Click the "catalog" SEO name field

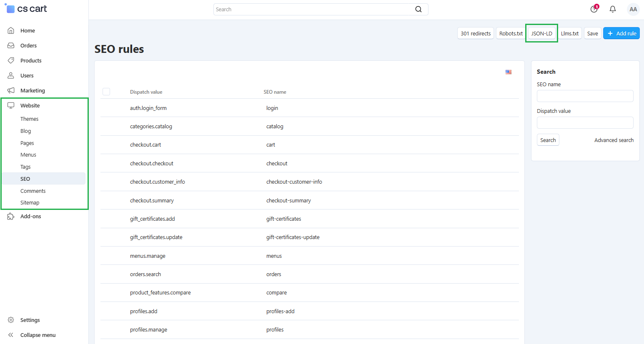pos(275,126)
